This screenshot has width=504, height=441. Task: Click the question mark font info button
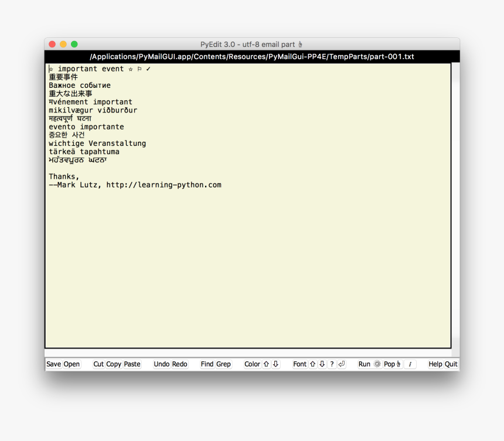332,364
